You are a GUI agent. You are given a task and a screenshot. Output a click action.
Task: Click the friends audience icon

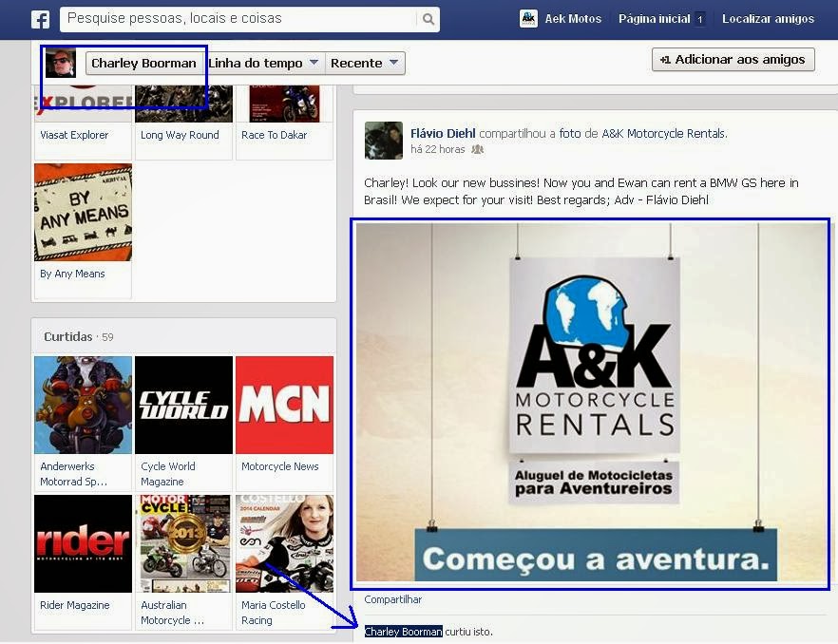coord(477,150)
